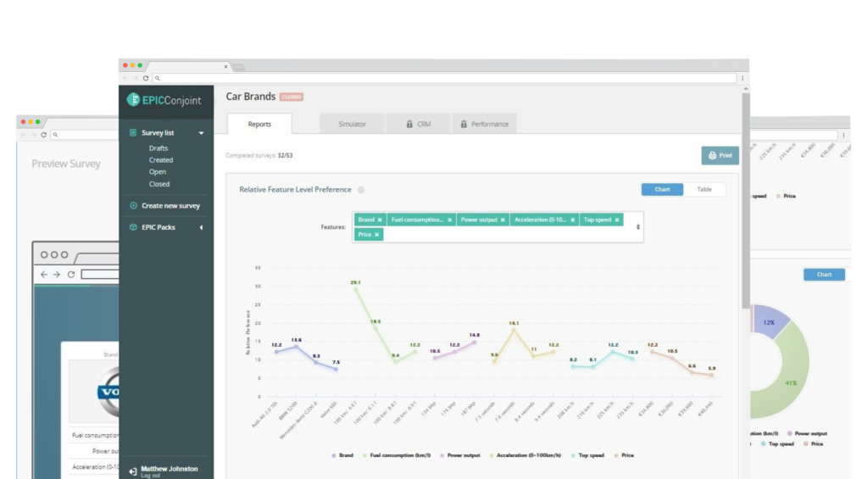Open the Closed surveys link
The image size is (868, 479).
click(x=159, y=184)
